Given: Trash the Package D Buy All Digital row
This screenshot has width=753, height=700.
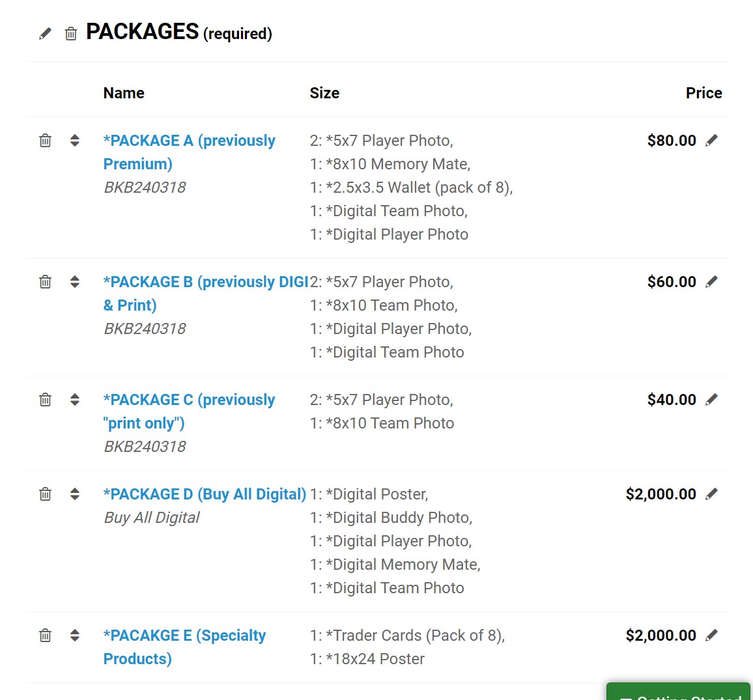Looking at the screenshot, I should point(45,494).
